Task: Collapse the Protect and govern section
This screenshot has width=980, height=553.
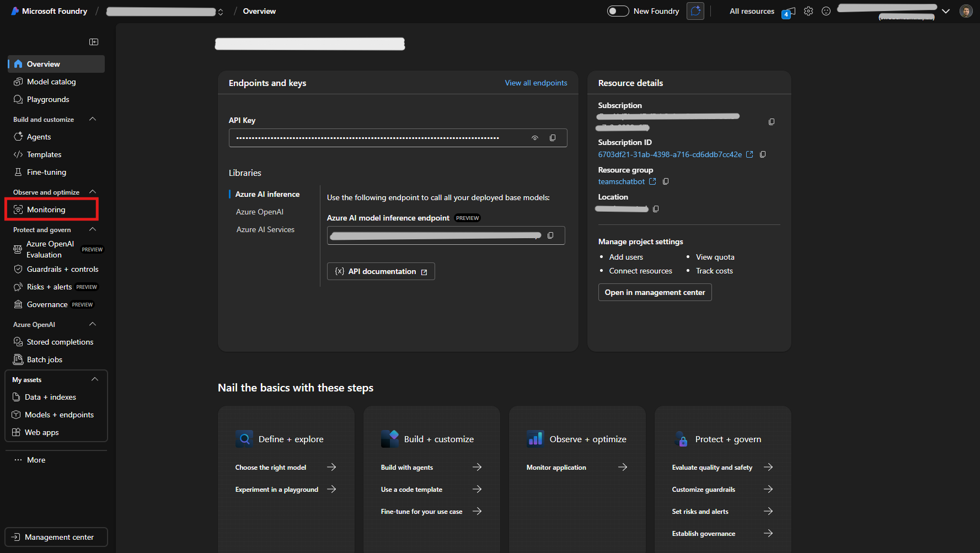Action: tap(93, 229)
